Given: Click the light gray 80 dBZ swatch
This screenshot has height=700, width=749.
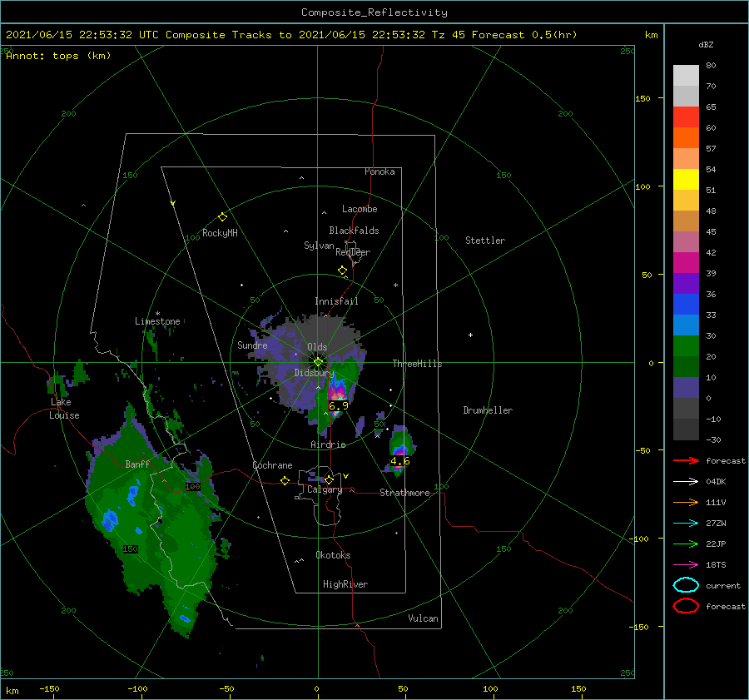Looking at the screenshot, I should click(x=686, y=76).
